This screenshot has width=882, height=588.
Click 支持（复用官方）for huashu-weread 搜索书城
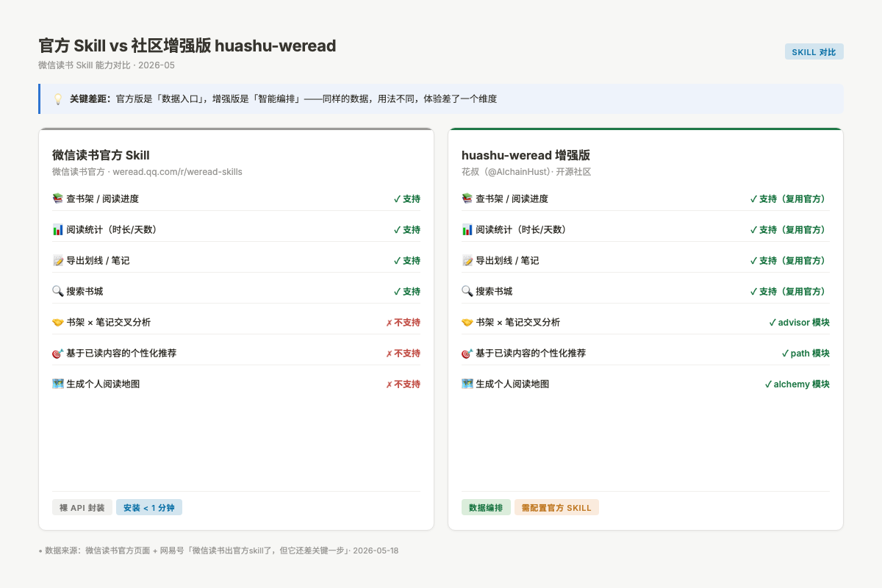[789, 291]
